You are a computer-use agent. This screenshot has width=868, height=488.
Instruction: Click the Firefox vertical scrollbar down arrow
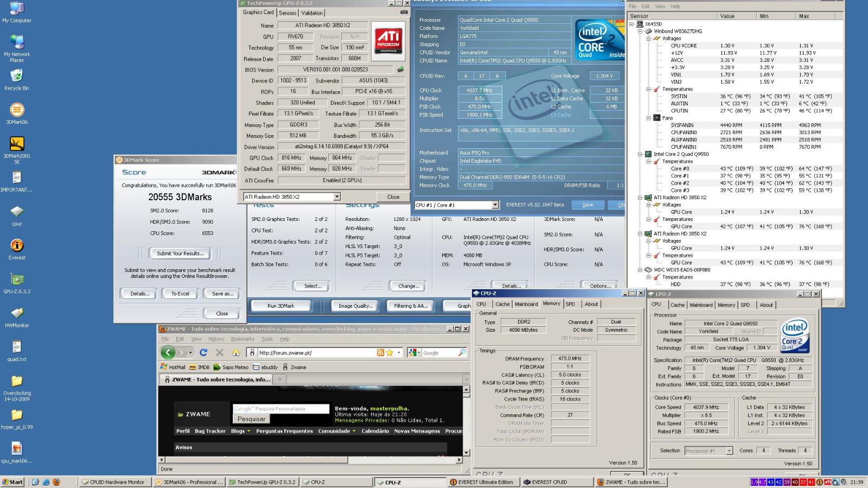click(466, 452)
